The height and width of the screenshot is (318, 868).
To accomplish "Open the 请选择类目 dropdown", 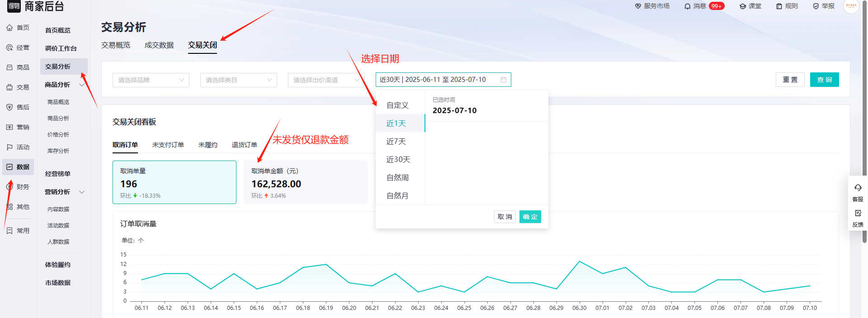I will point(238,80).
